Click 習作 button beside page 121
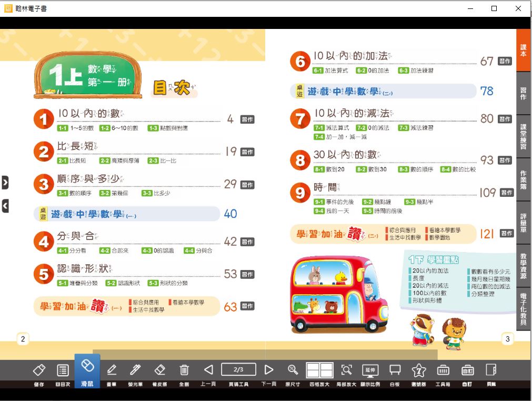Viewport: 532px width, 401px height. [x=507, y=234]
